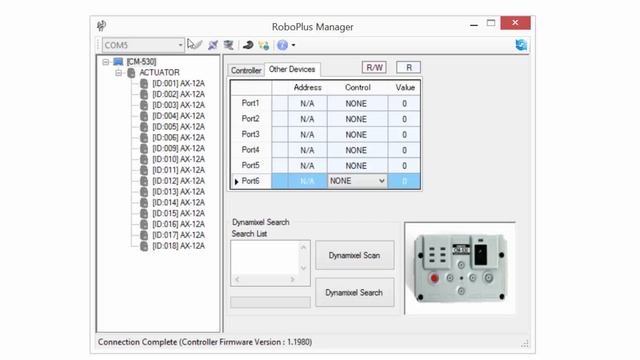Minimize the RoboPlus Manager window
The image size is (640, 360).
(x=473, y=24)
